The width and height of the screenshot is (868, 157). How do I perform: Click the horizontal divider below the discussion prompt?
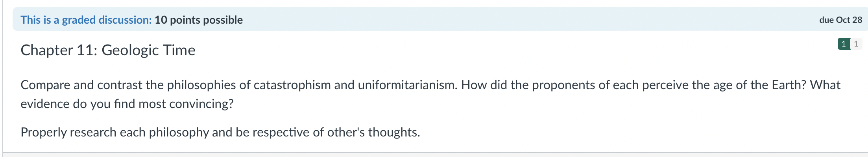pyautogui.click(x=435, y=153)
